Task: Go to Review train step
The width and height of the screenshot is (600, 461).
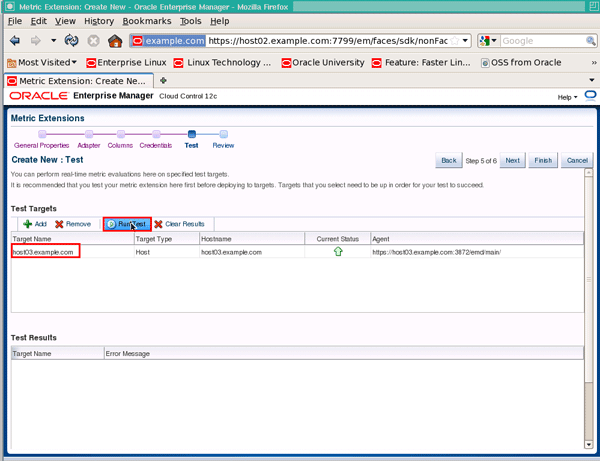Action: click(x=223, y=145)
